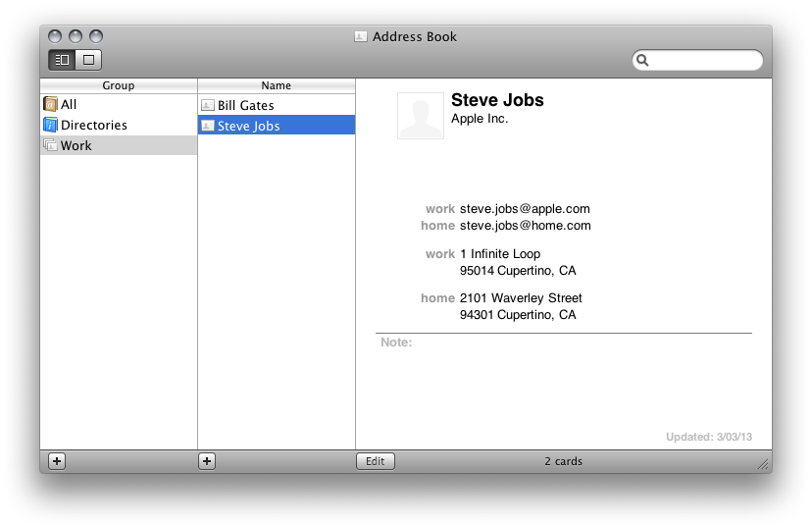Viewport: 812px width, 528px height.
Task: Click Steve Jobs contact photo placeholder
Action: point(421,116)
